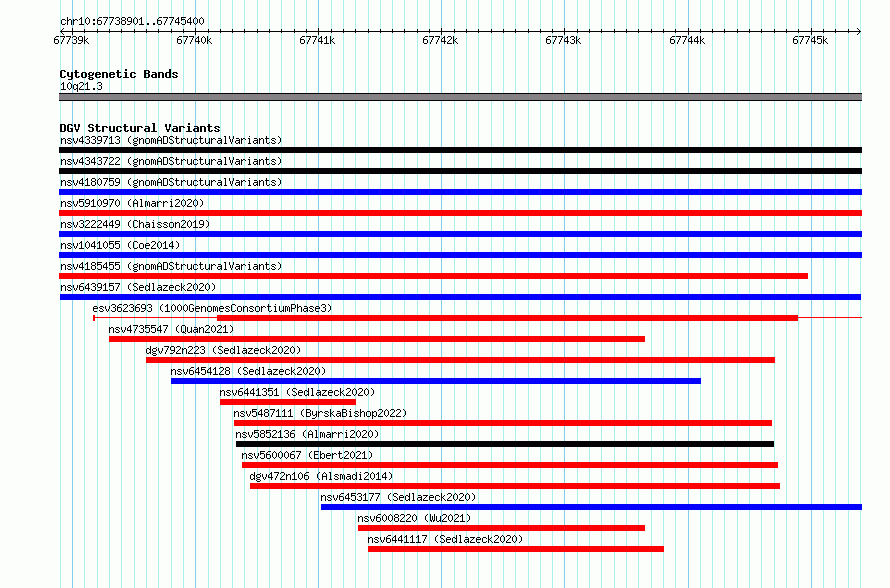Select the blue bar for nsv4180759
This screenshot has height=588, width=890.
click(460, 192)
